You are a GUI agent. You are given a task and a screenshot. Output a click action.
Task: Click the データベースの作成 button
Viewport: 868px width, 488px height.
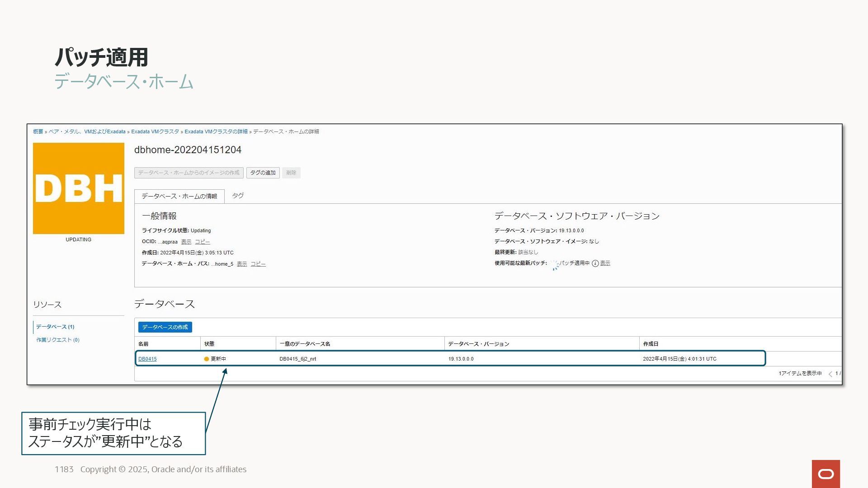coord(165,327)
